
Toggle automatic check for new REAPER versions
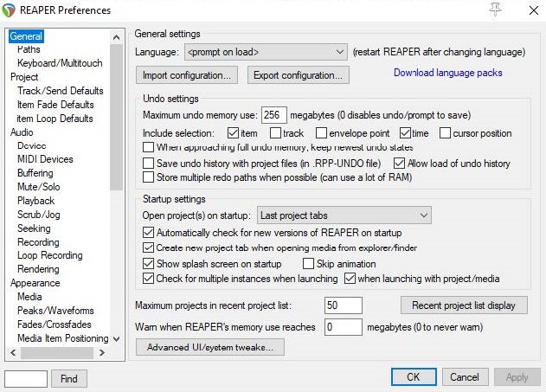click(x=148, y=232)
